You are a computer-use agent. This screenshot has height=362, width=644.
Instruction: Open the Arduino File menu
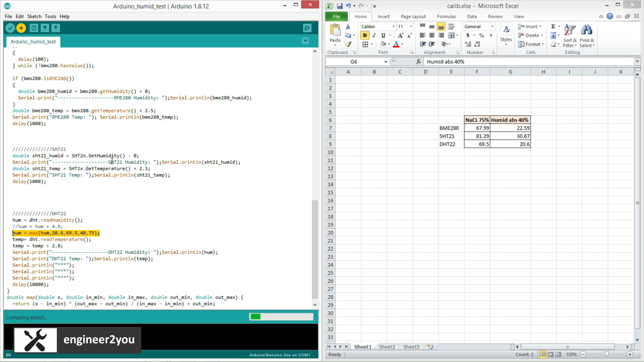click(8, 16)
